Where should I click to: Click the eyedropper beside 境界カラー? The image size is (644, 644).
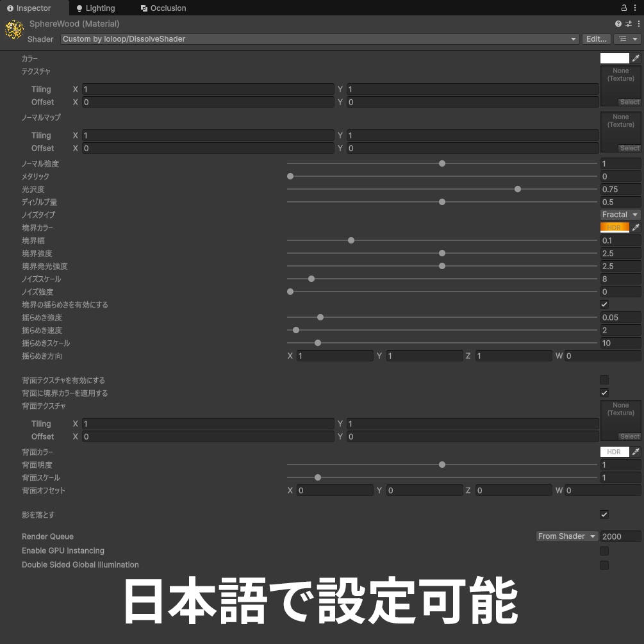click(636, 227)
